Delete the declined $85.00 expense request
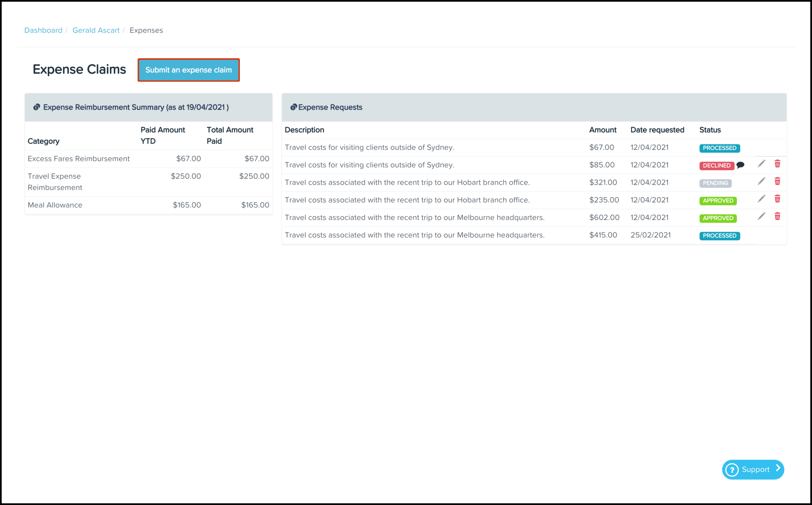This screenshot has height=505, width=812. 777,164
